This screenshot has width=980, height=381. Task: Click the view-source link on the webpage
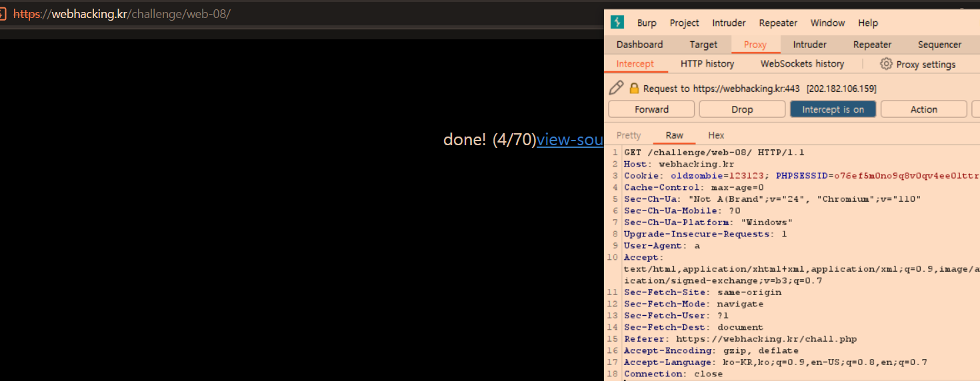tap(570, 139)
